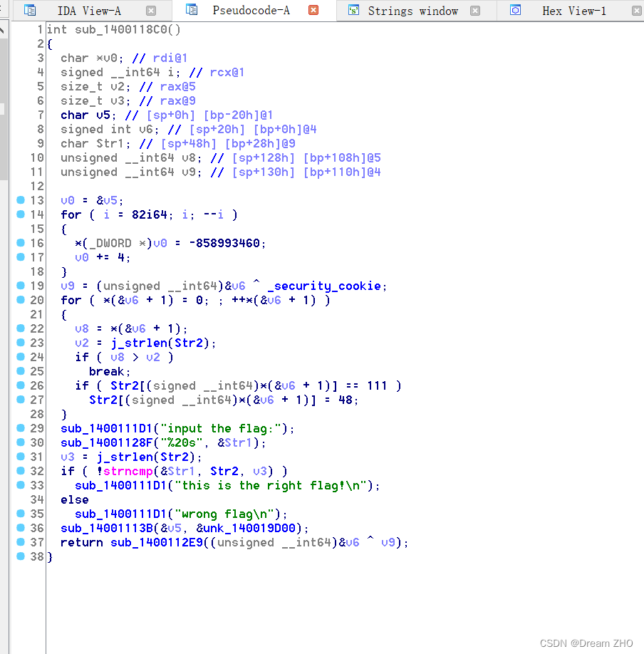Click the _security_cookie reference
This screenshot has height=654, width=644.
(327, 286)
